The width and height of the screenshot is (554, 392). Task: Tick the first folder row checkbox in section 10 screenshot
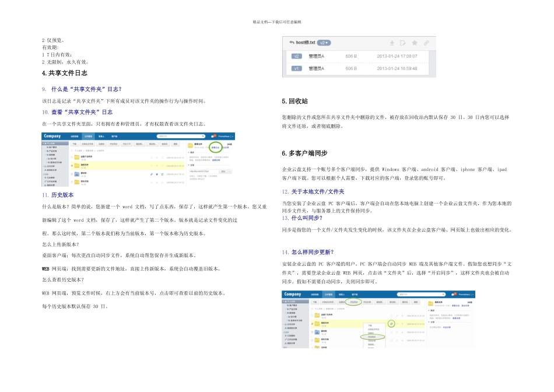coord(72,157)
